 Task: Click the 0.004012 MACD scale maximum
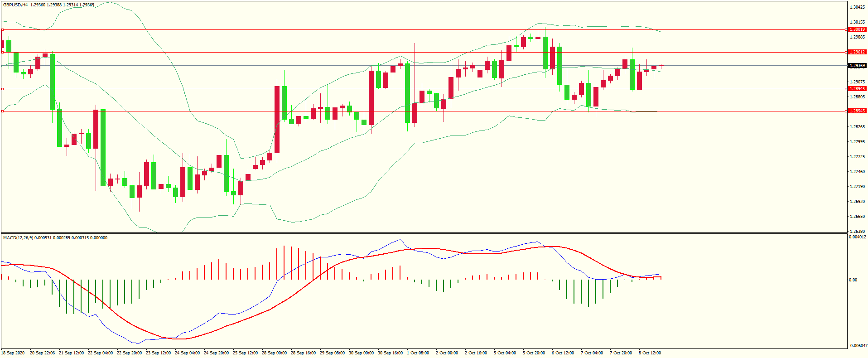[858, 237]
